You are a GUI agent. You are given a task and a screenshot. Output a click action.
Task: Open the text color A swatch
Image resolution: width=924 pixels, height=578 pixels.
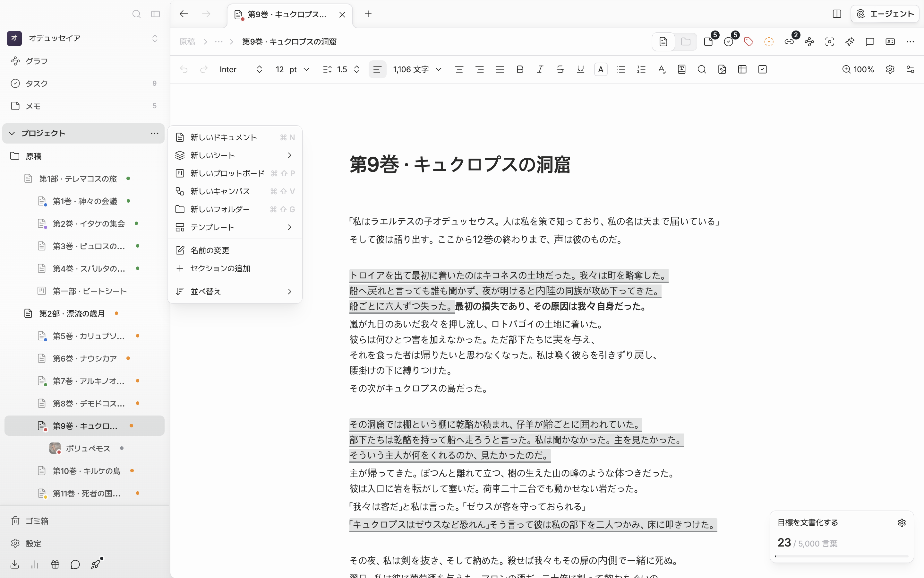tap(601, 69)
